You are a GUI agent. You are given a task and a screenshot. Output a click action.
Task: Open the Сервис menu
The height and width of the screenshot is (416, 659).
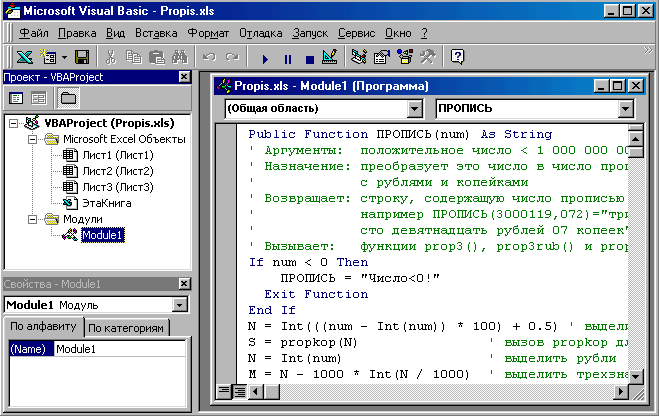(356, 33)
